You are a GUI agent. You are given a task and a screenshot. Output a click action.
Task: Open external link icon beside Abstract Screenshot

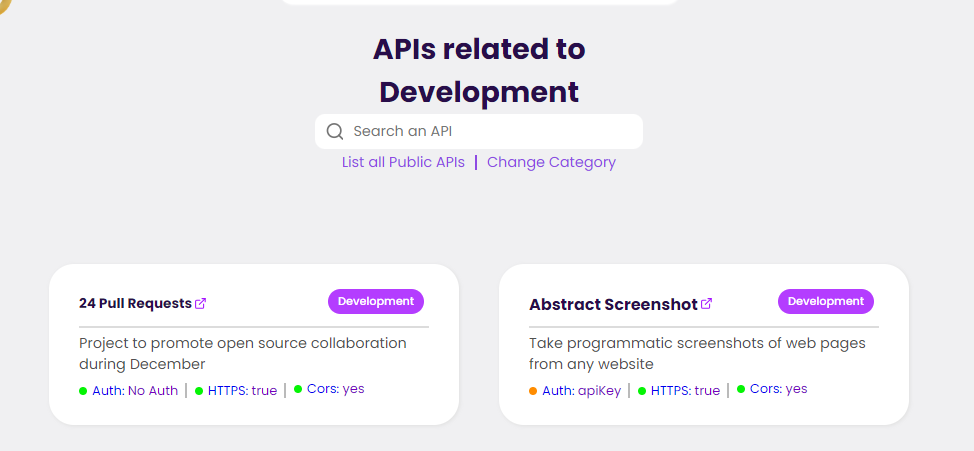pos(706,304)
